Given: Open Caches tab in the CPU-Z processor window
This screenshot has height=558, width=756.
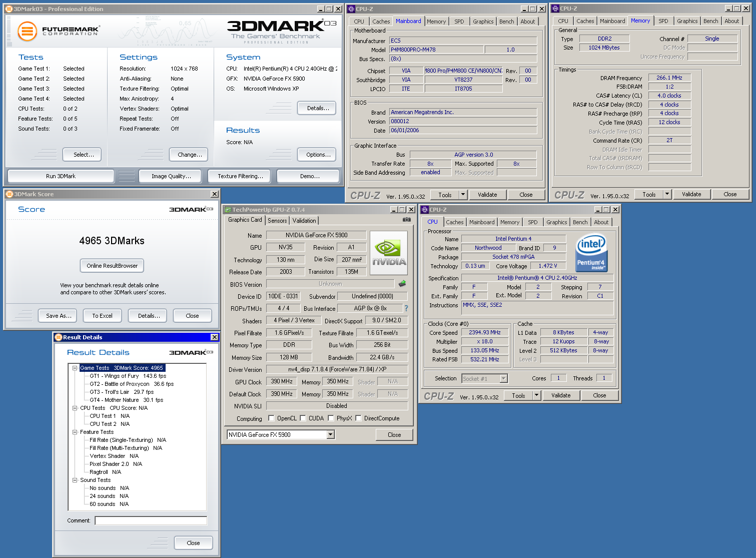Looking at the screenshot, I should (455, 222).
